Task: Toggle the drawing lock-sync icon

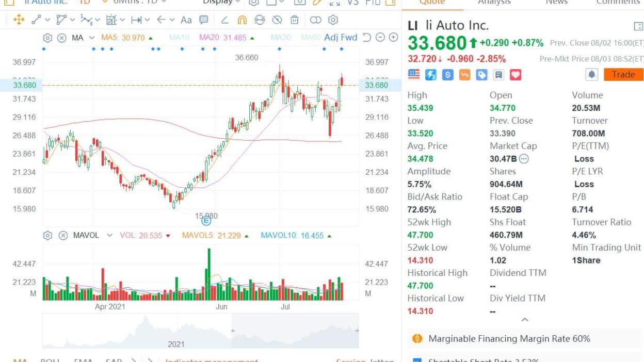Action: [260, 20]
